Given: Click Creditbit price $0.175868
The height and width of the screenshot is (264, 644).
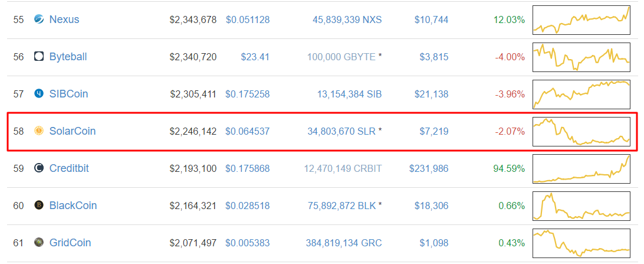Looking at the screenshot, I should click(x=248, y=168).
